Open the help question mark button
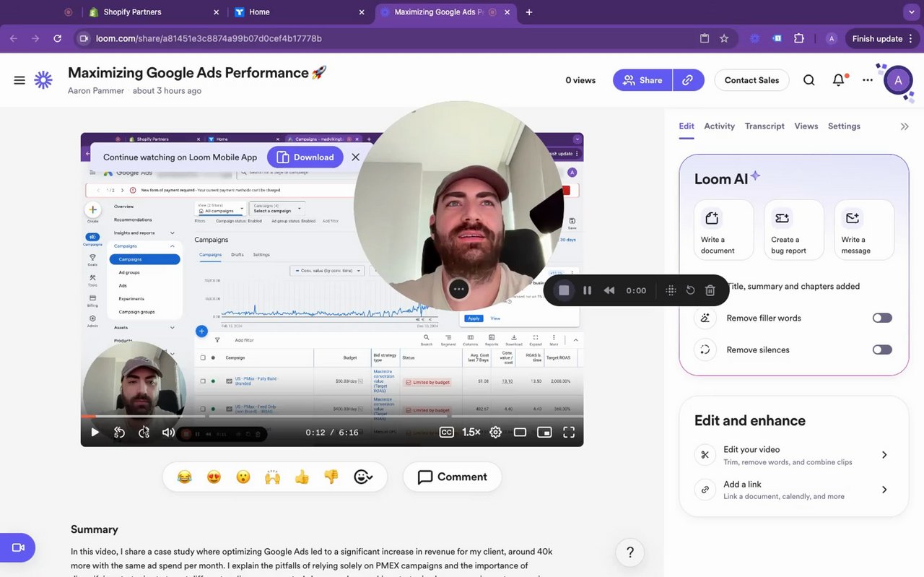 coord(630,552)
